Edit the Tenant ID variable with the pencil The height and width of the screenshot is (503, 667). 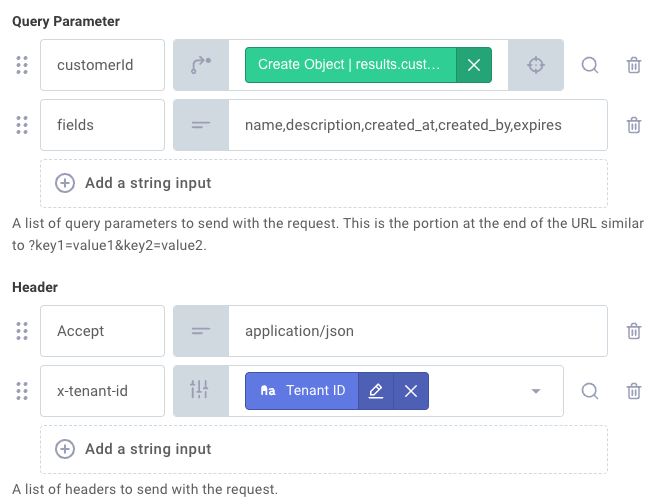click(x=376, y=391)
